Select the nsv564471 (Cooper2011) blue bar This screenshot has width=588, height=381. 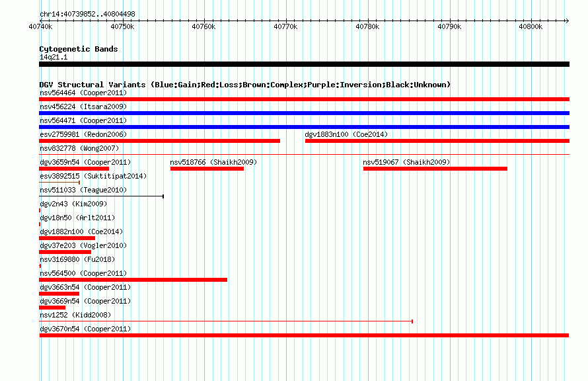[304, 127]
